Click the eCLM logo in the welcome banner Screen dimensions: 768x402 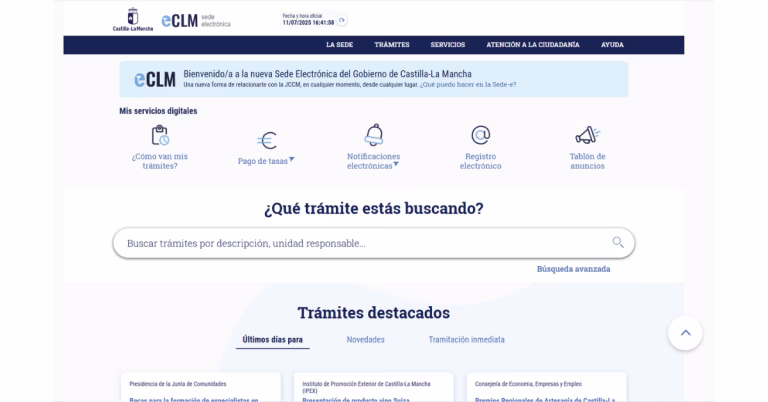coord(155,79)
